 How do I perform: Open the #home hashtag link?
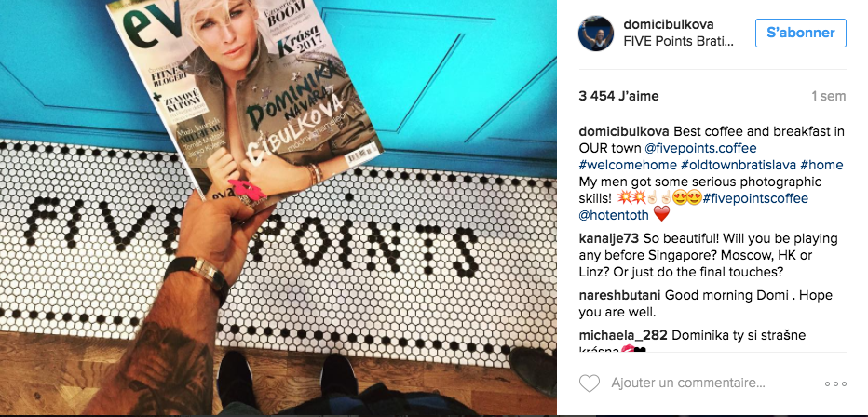point(821,165)
